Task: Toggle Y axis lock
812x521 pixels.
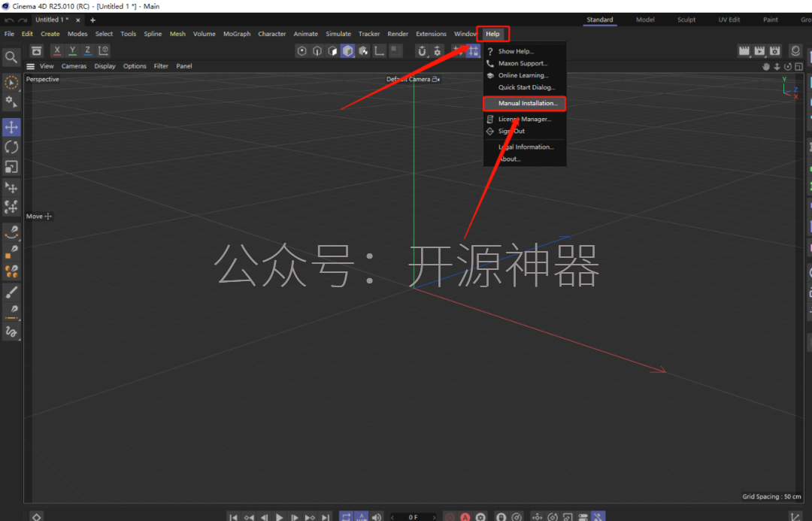Action: pyautogui.click(x=72, y=51)
